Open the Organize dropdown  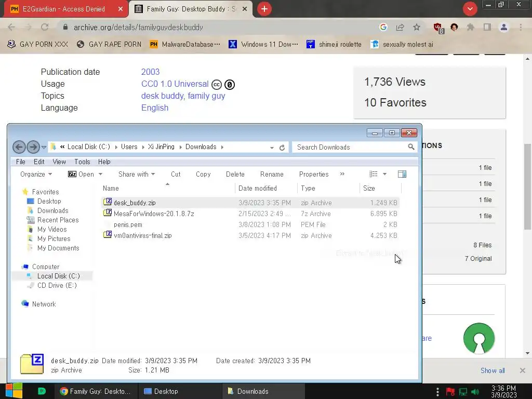(x=36, y=174)
